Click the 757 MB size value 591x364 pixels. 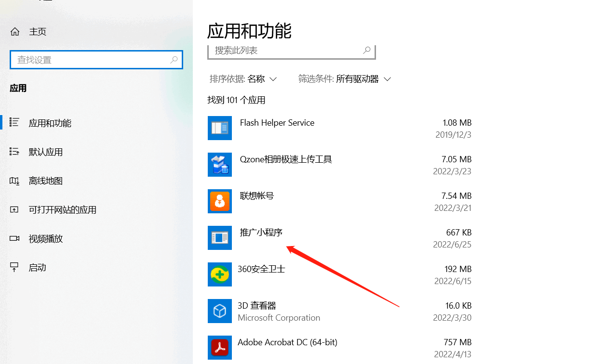tap(458, 342)
